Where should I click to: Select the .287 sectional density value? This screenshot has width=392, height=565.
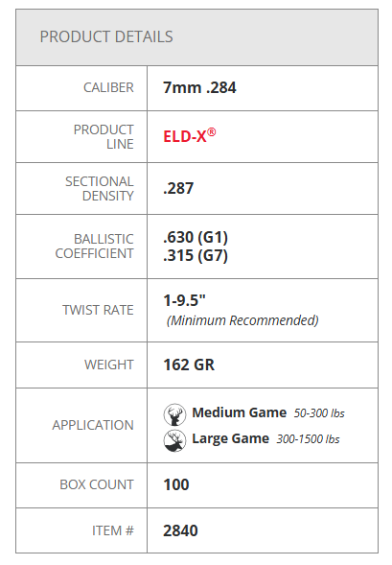(x=178, y=188)
